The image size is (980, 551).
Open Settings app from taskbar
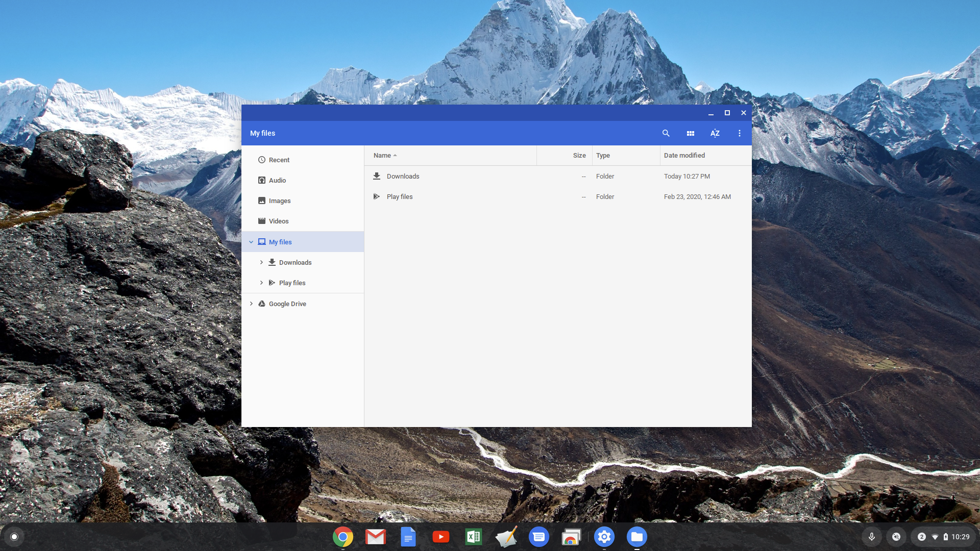point(604,536)
